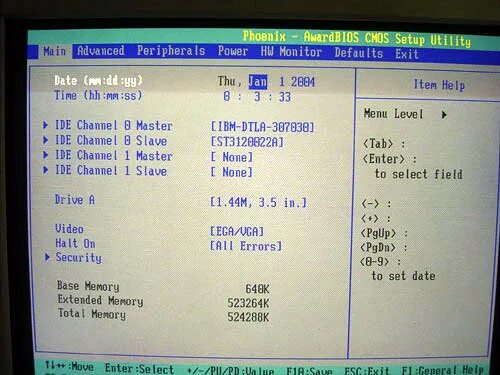Expand arrow beside IDE Channel 1 Master

pos(46,155)
